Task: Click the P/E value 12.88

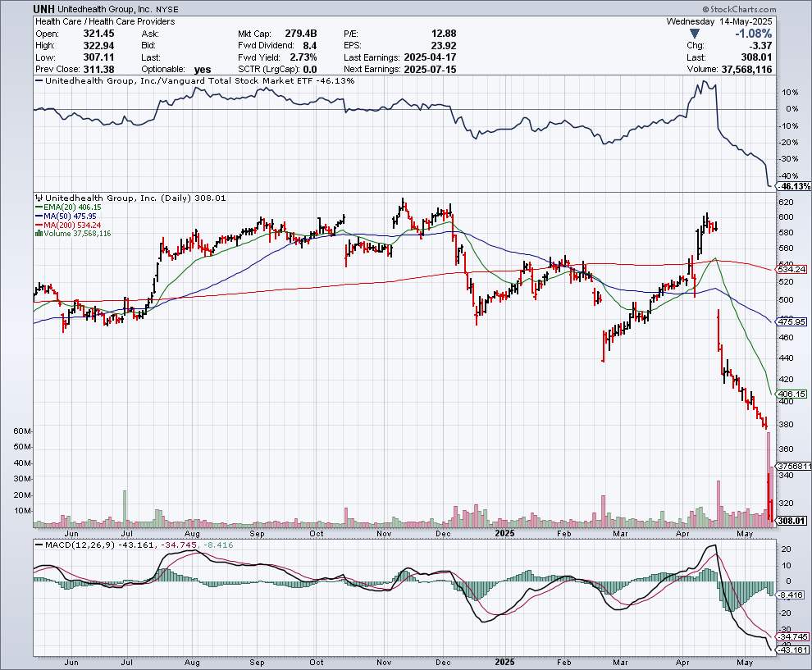Action: point(444,33)
